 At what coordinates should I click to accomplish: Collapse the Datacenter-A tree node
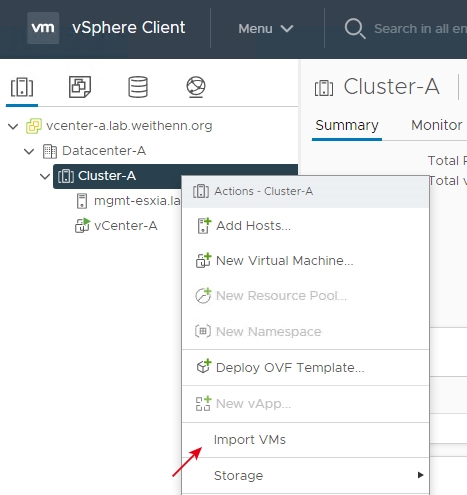pyautogui.click(x=29, y=151)
